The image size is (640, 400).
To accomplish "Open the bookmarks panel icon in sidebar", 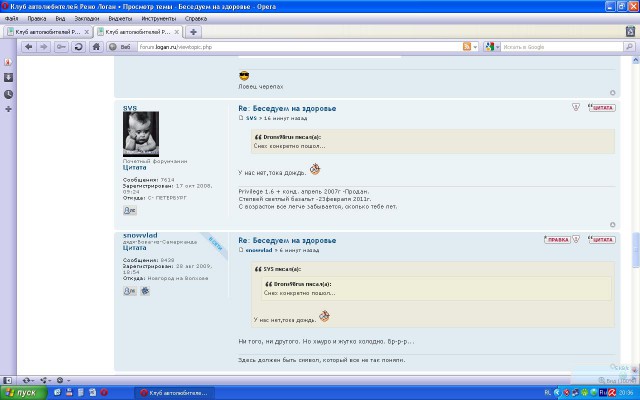I will pyautogui.click(x=8, y=62).
